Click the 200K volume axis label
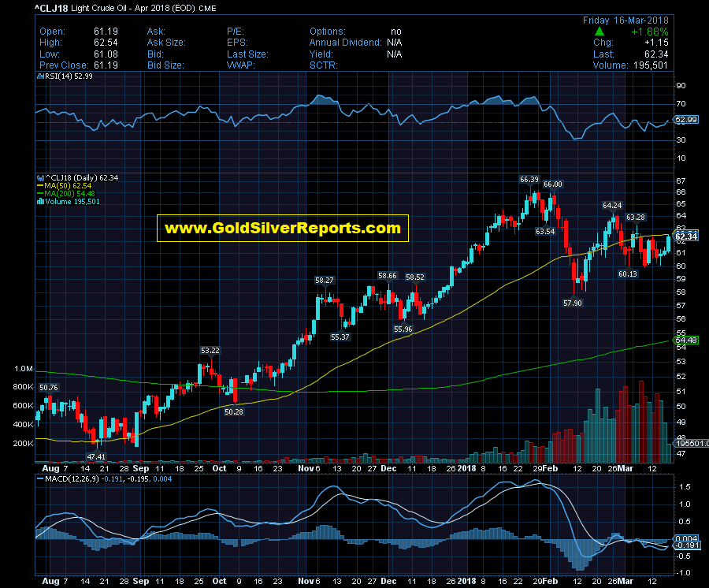The height and width of the screenshot is (588, 709). (23, 444)
